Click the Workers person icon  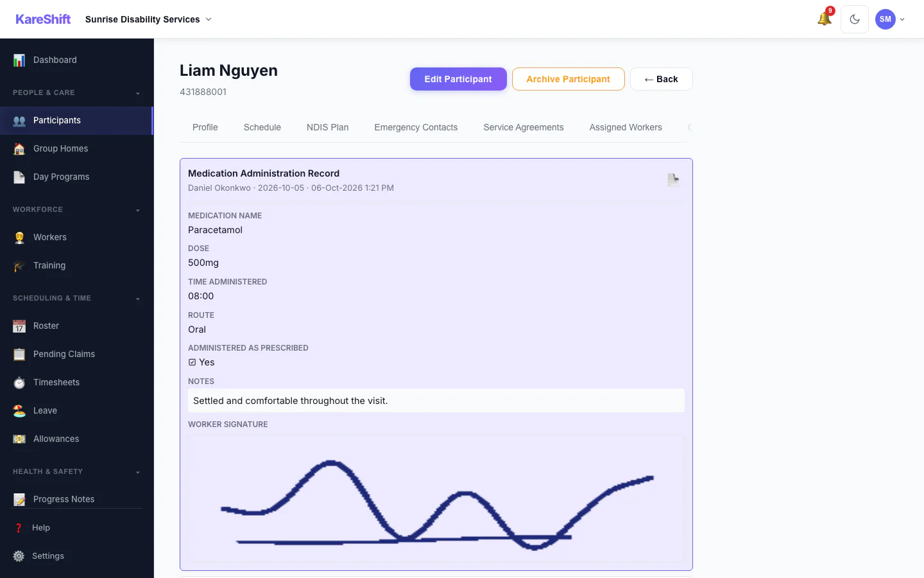click(x=19, y=237)
